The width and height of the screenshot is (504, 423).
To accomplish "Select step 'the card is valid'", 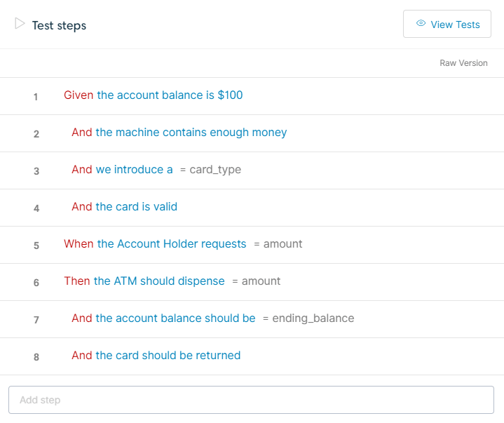I will pos(136,206).
